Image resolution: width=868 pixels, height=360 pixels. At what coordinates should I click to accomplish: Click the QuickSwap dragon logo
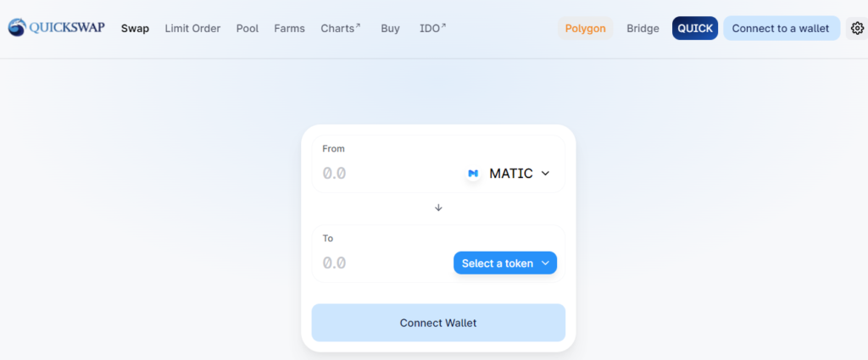17,28
